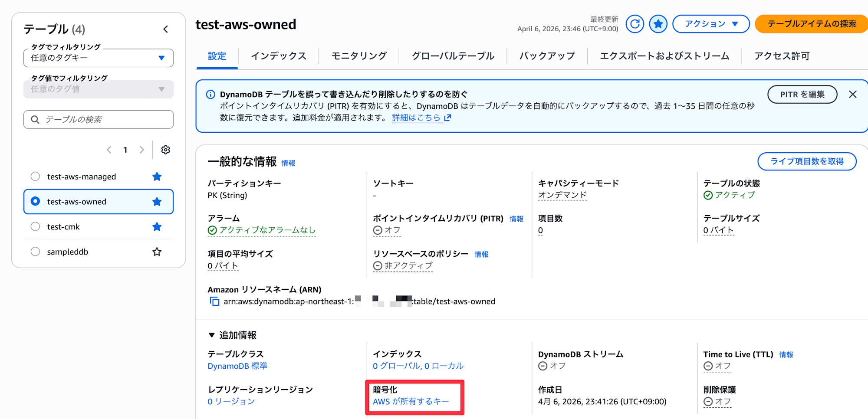The width and height of the screenshot is (868, 419).
Task: Click the info icon in PITR banner
Action: tap(210, 94)
